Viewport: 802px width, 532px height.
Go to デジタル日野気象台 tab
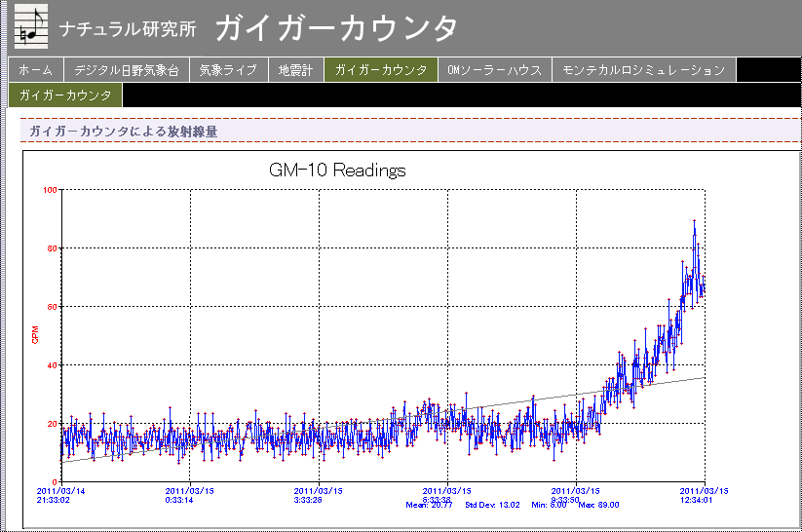pos(127,70)
